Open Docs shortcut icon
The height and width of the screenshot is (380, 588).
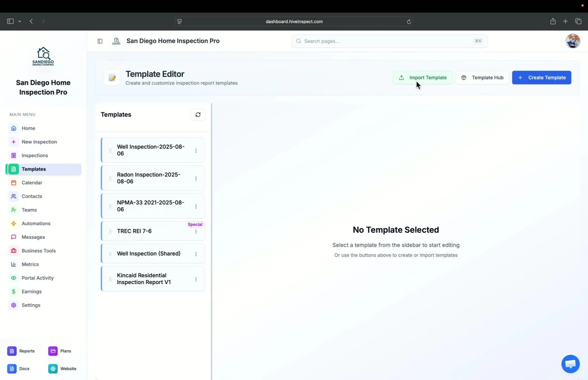coord(12,368)
